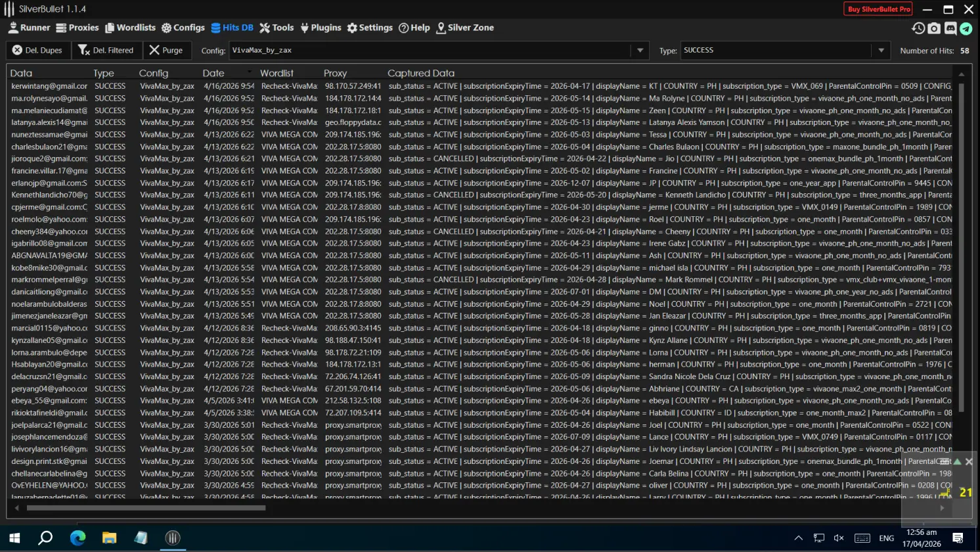This screenshot has height=552, width=980.
Task: Open the Discord icon link
Action: tap(950, 28)
